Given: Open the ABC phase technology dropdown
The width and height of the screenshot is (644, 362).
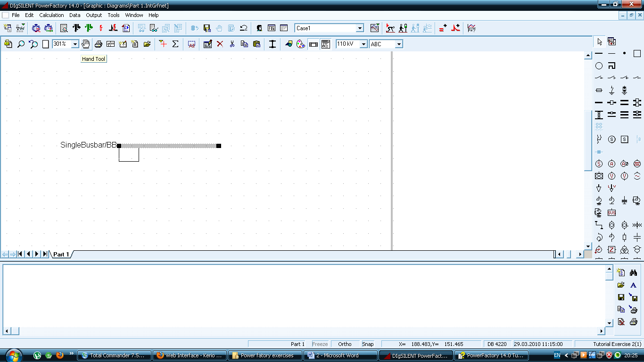Looking at the screenshot, I should point(399,44).
